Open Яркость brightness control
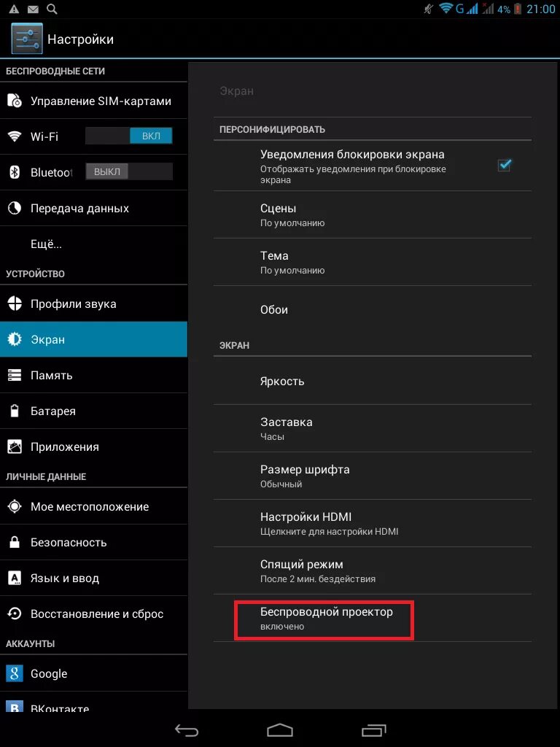This screenshot has height=747, width=560. (373, 381)
